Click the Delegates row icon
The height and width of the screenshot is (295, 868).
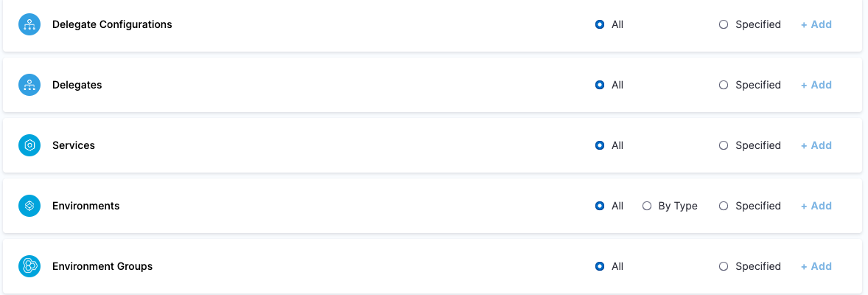[29, 85]
